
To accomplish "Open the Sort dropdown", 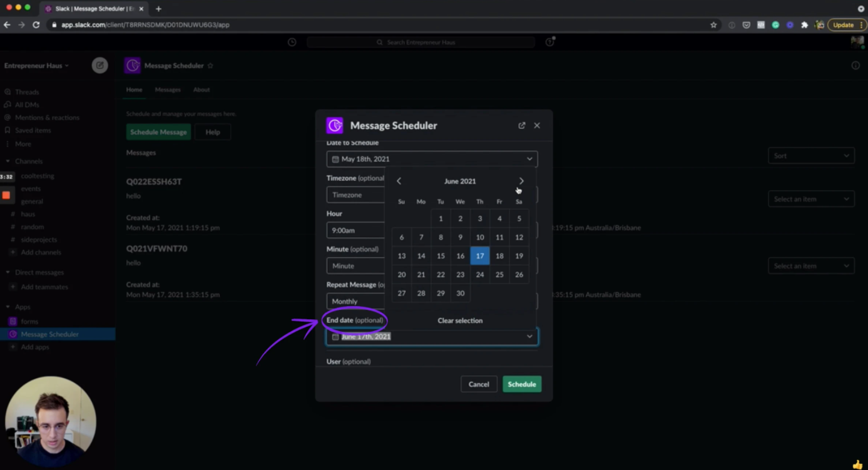I will [810, 155].
